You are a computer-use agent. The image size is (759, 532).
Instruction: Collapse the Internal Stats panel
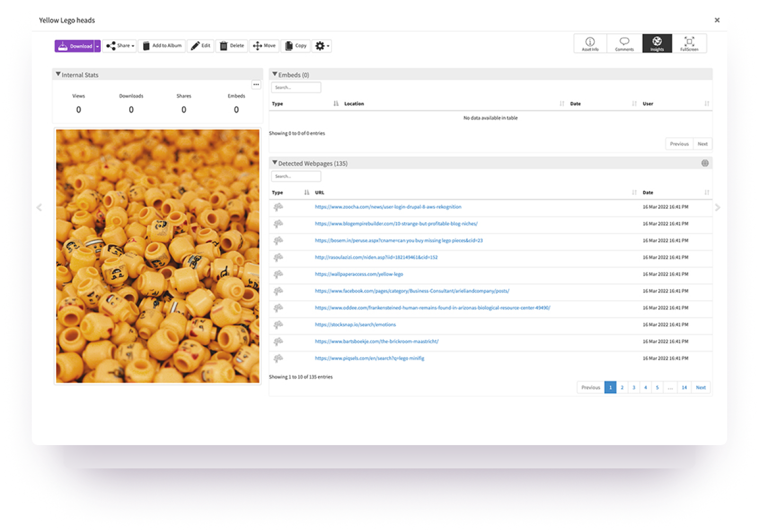[58, 75]
